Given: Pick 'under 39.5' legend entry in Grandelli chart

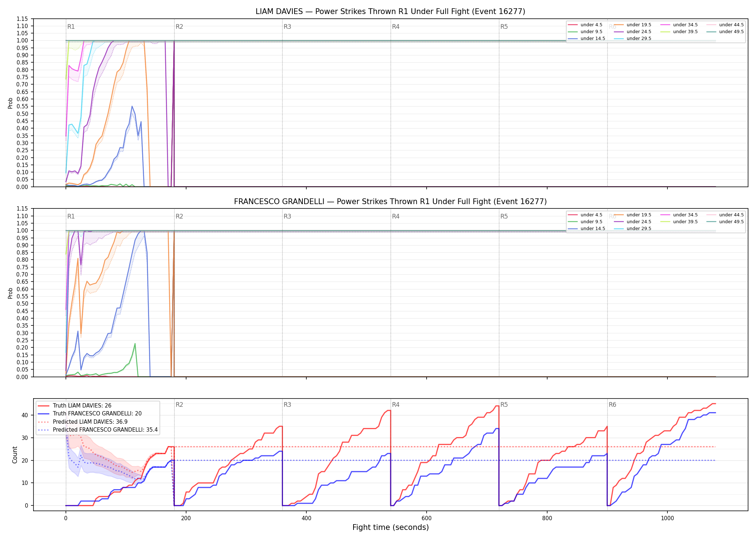Looking at the screenshot, I should pyautogui.click(x=679, y=222).
